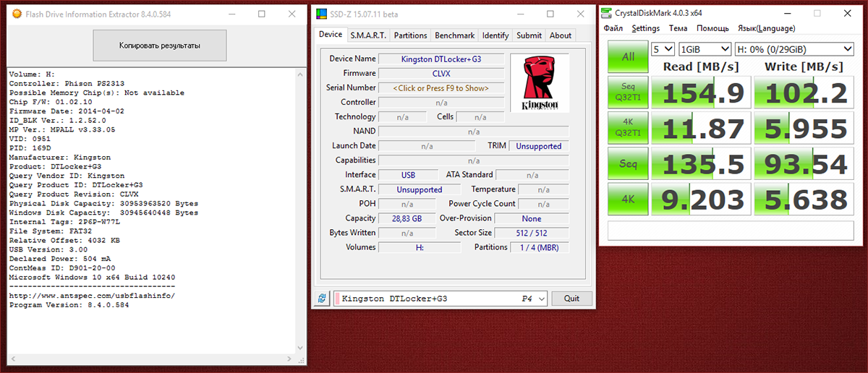Click the antspec.com usbflashinfo URL line
Viewport: 868px width, 373px height.
click(92, 295)
